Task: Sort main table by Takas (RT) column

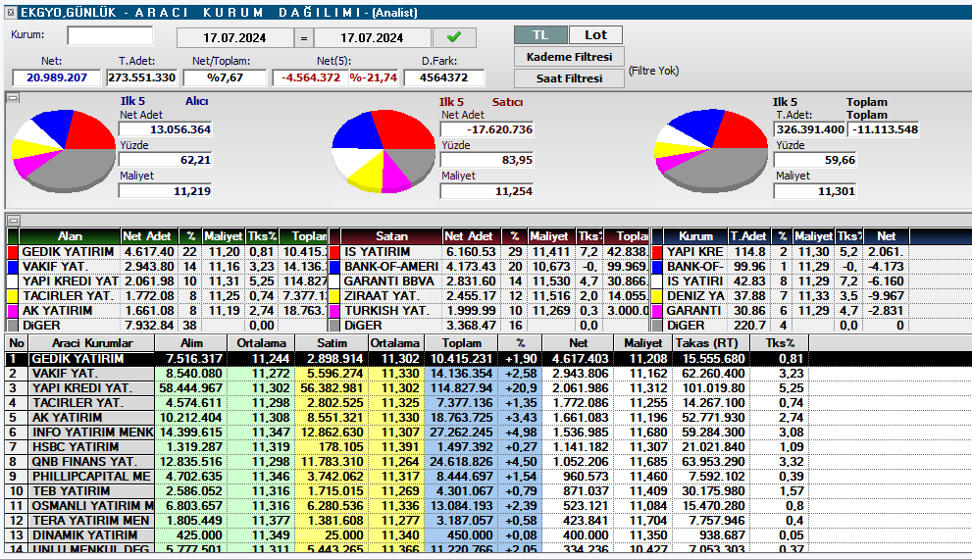Action: tap(711, 343)
